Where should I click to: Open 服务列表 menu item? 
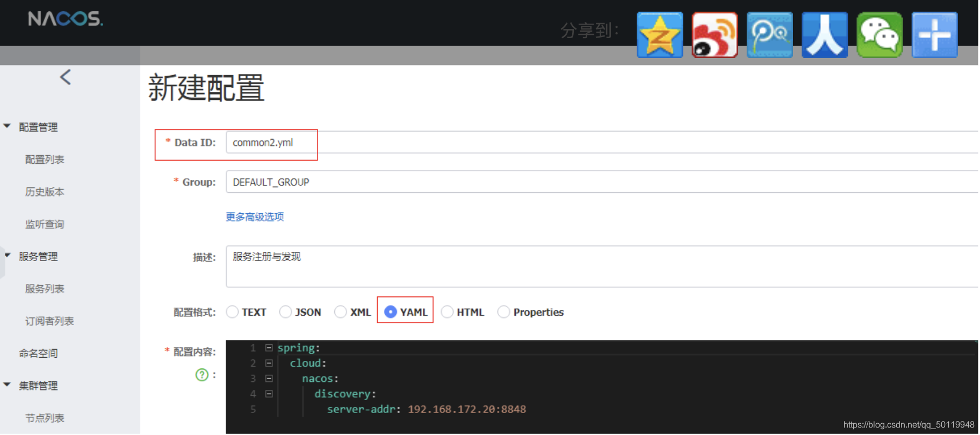(45, 289)
